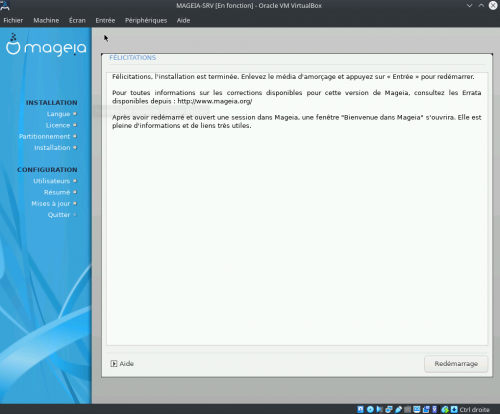500x414 pixels.
Task: Click the Résumé step in sidebar
Action: point(57,192)
